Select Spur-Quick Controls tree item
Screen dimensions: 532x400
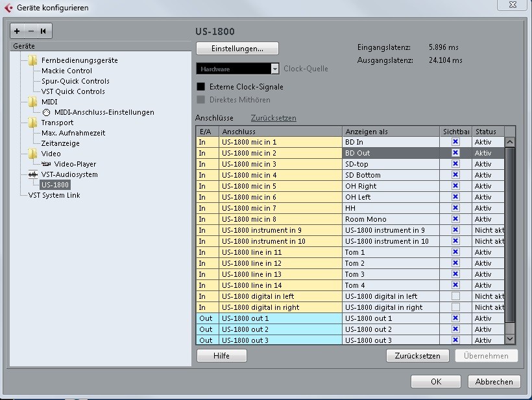point(75,81)
